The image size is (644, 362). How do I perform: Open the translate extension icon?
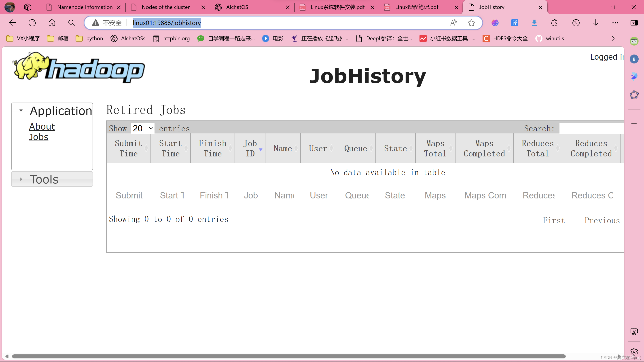(515, 23)
